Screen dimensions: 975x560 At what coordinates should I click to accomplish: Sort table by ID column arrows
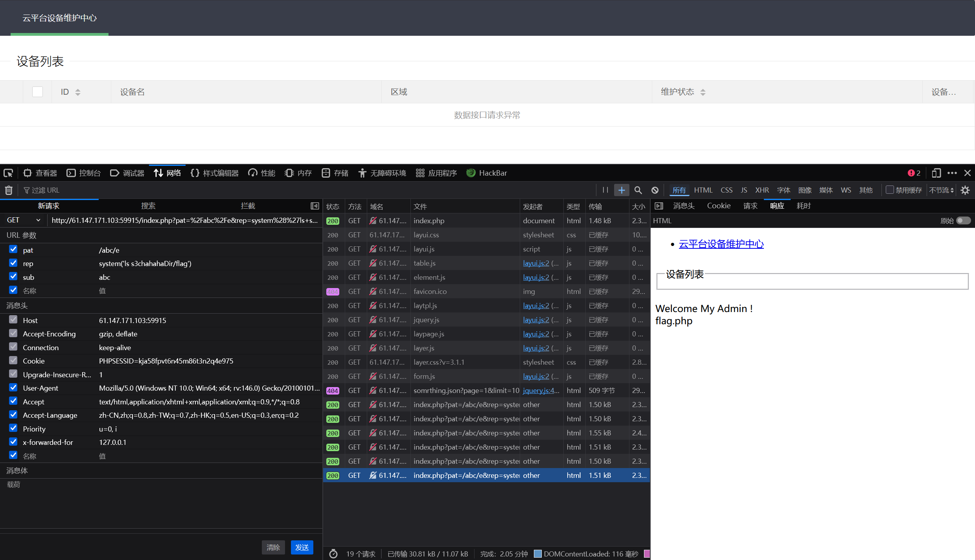point(78,92)
